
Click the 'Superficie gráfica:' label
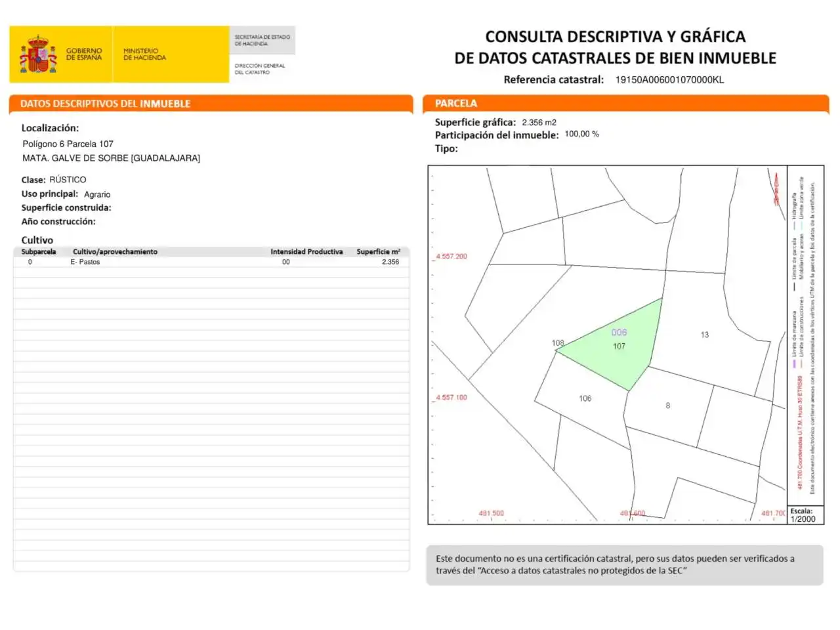pyautogui.click(x=475, y=122)
